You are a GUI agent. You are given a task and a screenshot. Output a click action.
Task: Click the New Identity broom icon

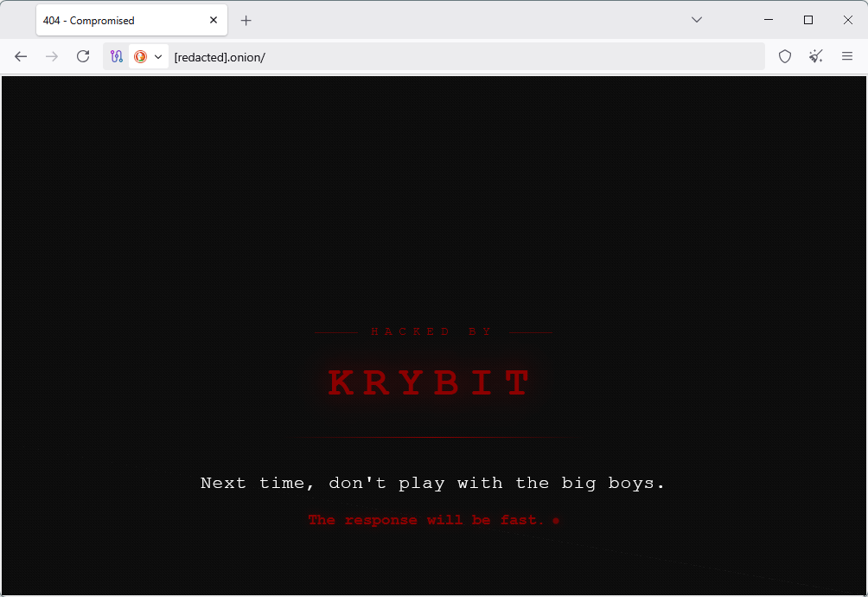tap(816, 56)
